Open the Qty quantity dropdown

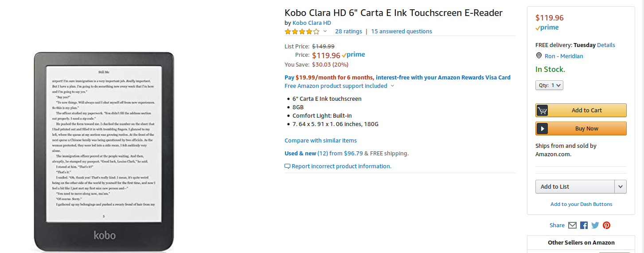tap(550, 85)
